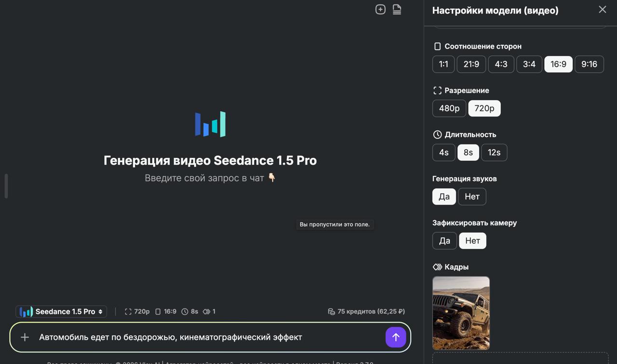This screenshot has height=364, width=617.
Task: Disable sound generation with Нет
Action: click(x=472, y=196)
